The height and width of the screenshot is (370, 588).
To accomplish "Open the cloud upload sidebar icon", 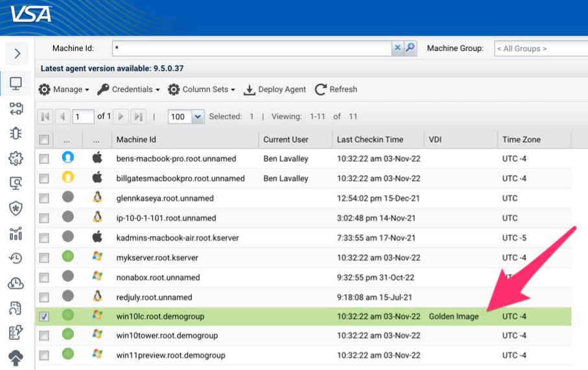I will pyautogui.click(x=16, y=357).
